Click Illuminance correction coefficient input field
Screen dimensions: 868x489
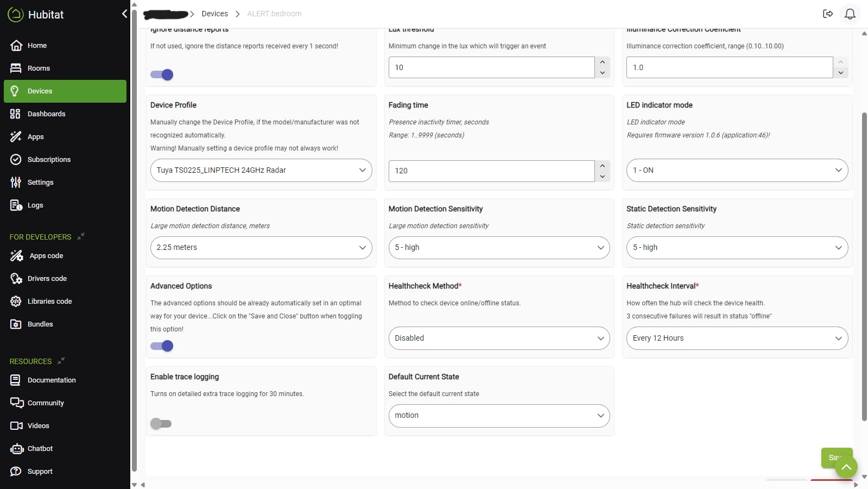(730, 67)
